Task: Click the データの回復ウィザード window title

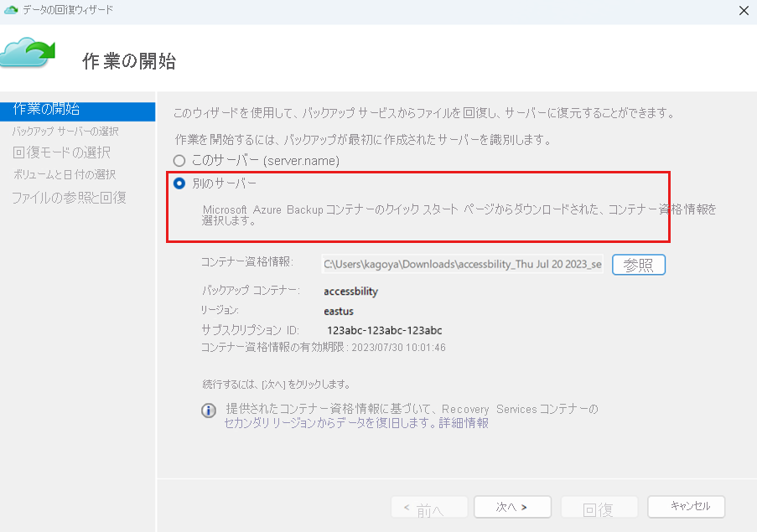Action: coord(68,10)
